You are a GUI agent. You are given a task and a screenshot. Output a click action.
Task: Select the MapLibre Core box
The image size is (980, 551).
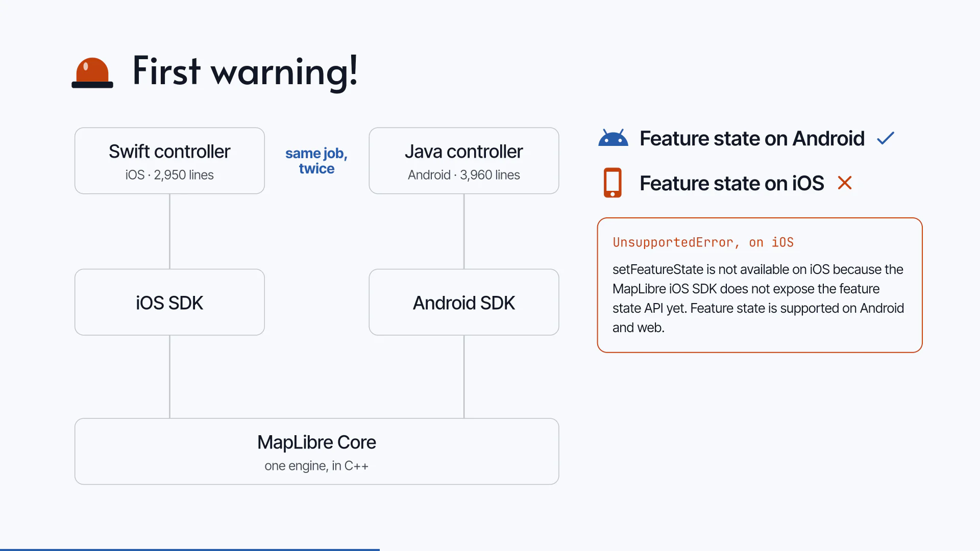316,452
